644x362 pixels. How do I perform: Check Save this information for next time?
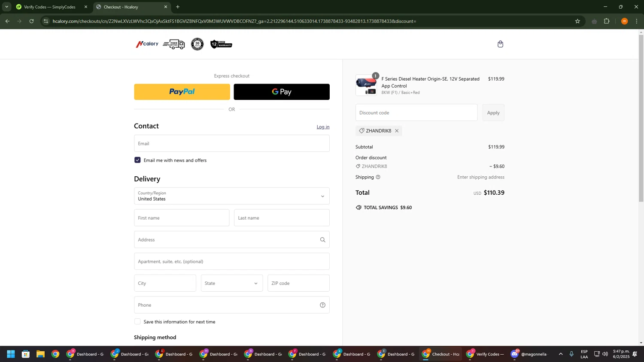pyautogui.click(x=137, y=322)
